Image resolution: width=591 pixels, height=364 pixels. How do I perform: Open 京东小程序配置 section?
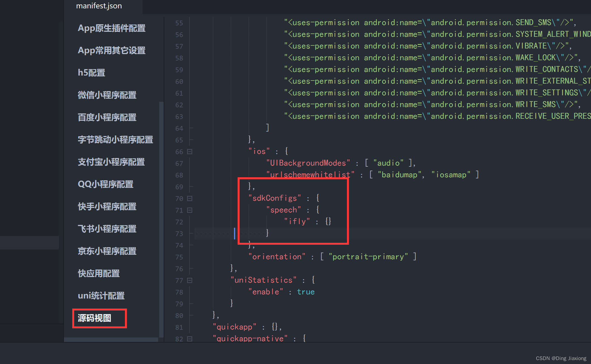pyautogui.click(x=107, y=251)
